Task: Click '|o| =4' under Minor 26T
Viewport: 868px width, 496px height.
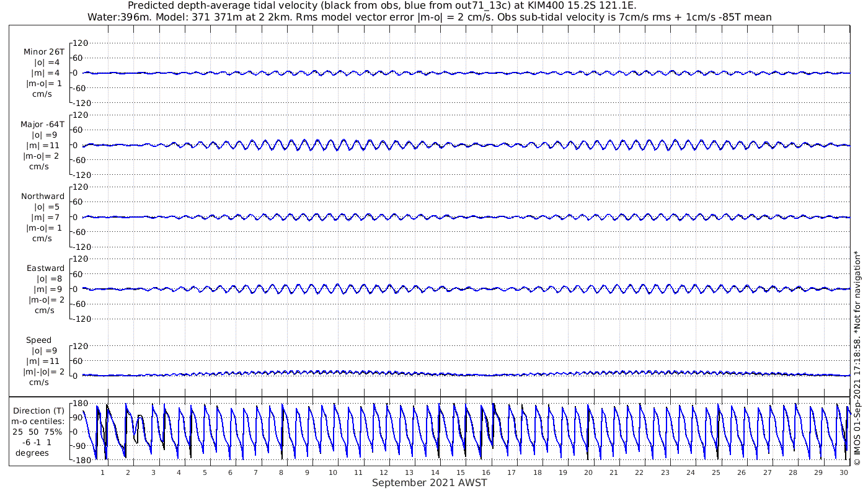Action: (x=47, y=63)
